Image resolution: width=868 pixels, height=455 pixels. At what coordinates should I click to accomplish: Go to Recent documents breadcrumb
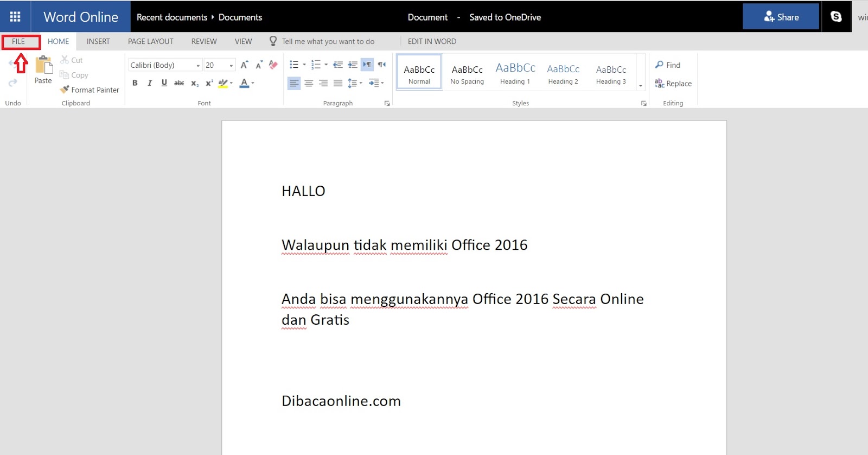coord(172,17)
